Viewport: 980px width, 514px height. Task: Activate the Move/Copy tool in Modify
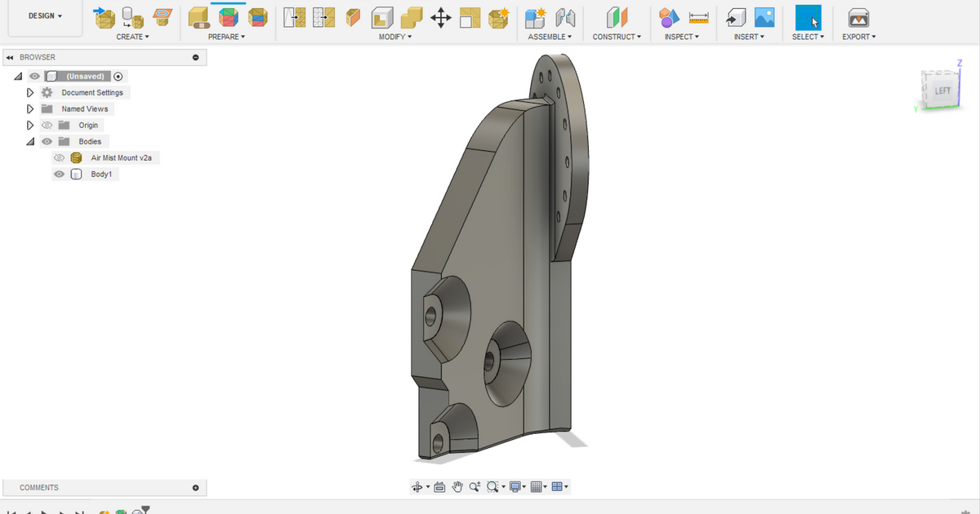[x=441, y=18]
